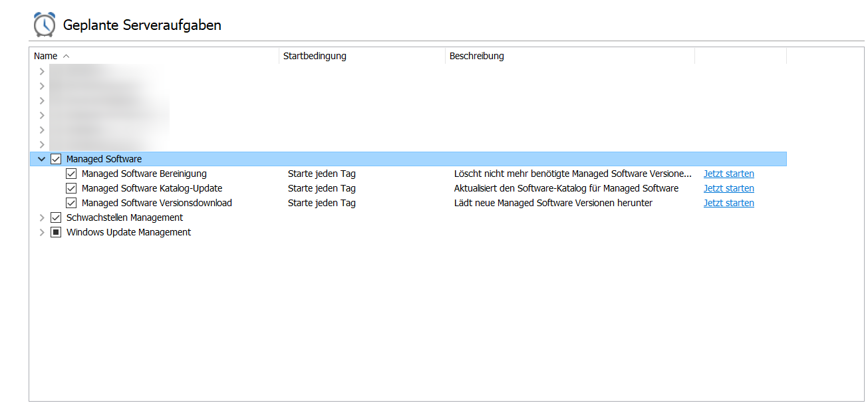Toggle the Schwachstellen Management checkbox
This screenshot has width=868, height=409.
(56, 217)
